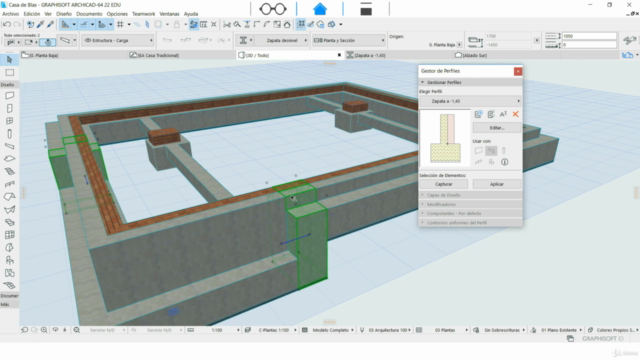The height and width of the screenshot is (360, 640).
Task: Click the Undo arrow icon
Action: click(7, 24)
